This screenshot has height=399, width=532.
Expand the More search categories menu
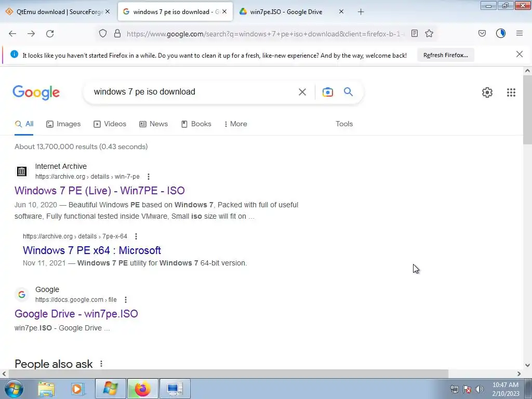tap(235, 124)
